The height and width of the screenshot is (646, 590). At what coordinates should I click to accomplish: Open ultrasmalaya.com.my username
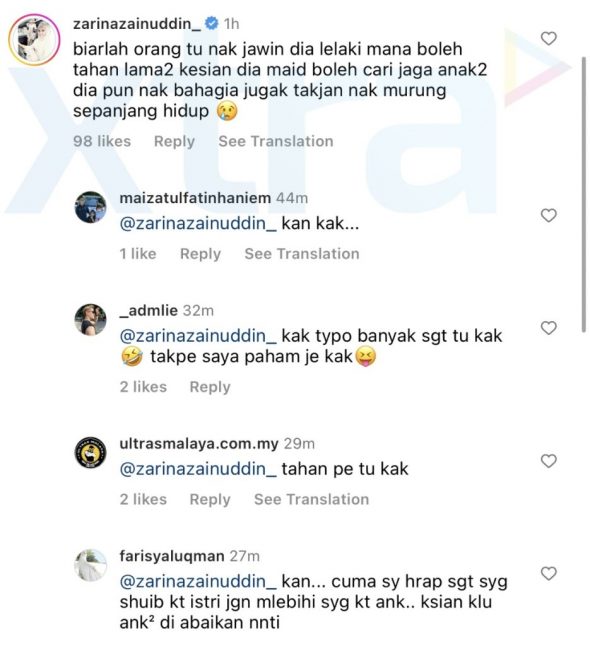(199, 444)
